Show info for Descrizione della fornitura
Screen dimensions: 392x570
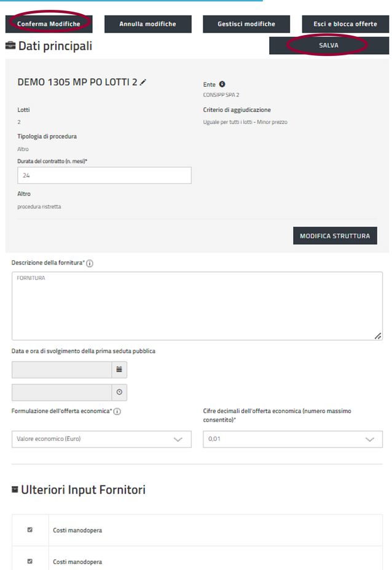pyautogui.click(x=90, y=263)
